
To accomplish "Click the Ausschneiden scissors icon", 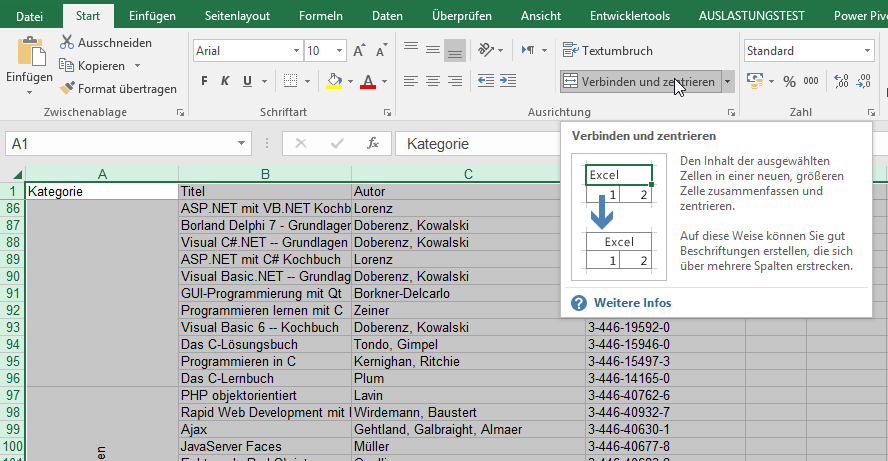I will [x=67, y=42].
